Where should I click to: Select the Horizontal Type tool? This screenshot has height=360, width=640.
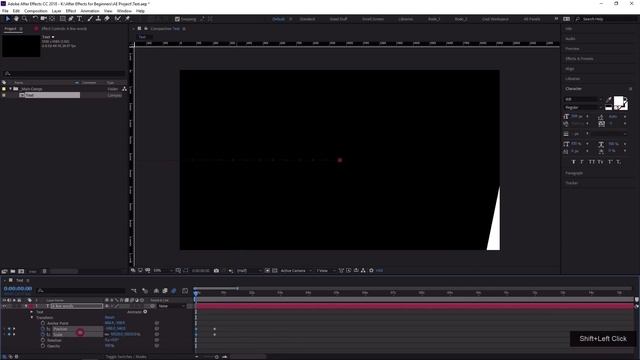click(x=80, y=19)
